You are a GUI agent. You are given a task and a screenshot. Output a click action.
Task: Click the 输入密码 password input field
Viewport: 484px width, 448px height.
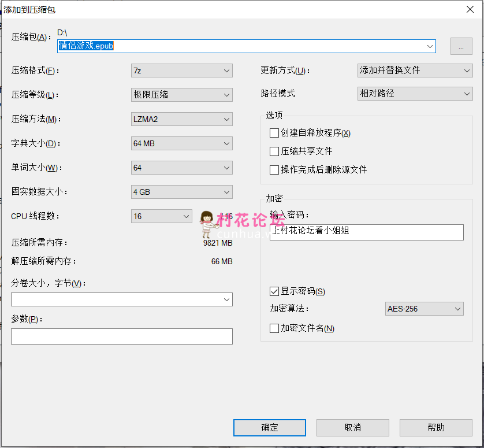tap(366, 232)
